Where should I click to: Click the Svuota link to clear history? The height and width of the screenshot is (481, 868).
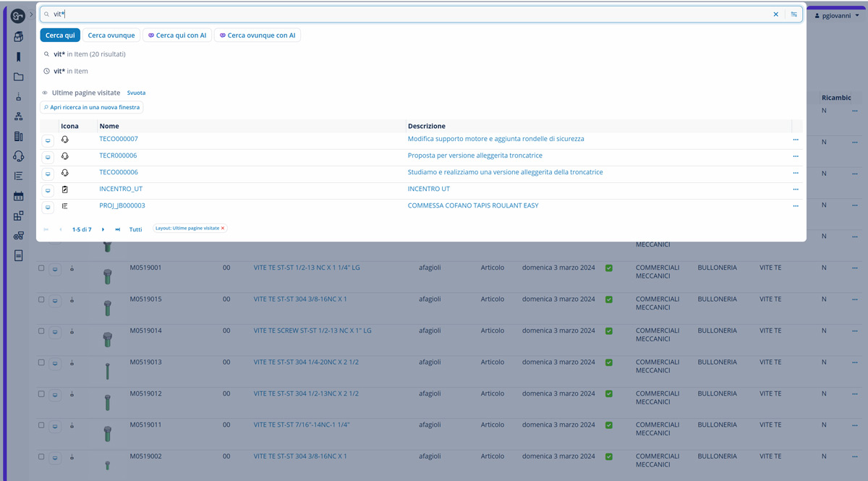pos(136,93)
